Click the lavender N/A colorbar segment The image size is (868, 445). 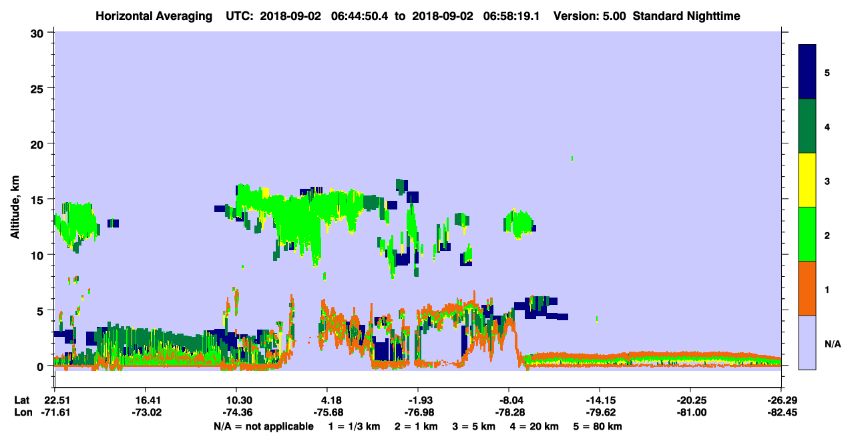pos(807,342)
